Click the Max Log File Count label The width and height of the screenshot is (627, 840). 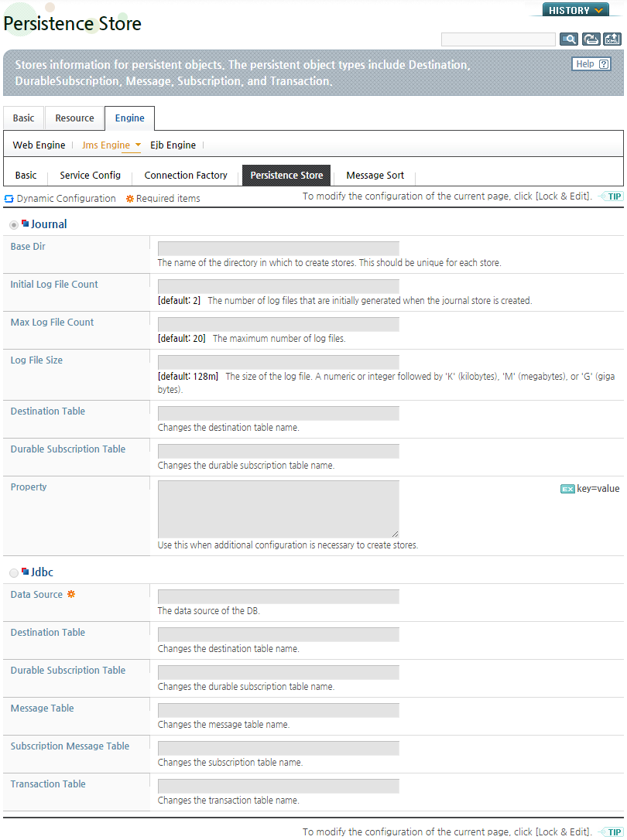52,322
